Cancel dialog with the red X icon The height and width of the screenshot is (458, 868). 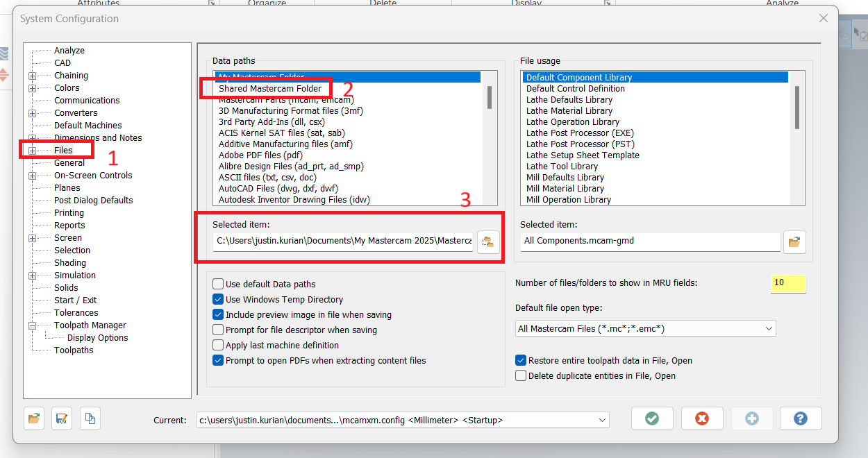702,418
